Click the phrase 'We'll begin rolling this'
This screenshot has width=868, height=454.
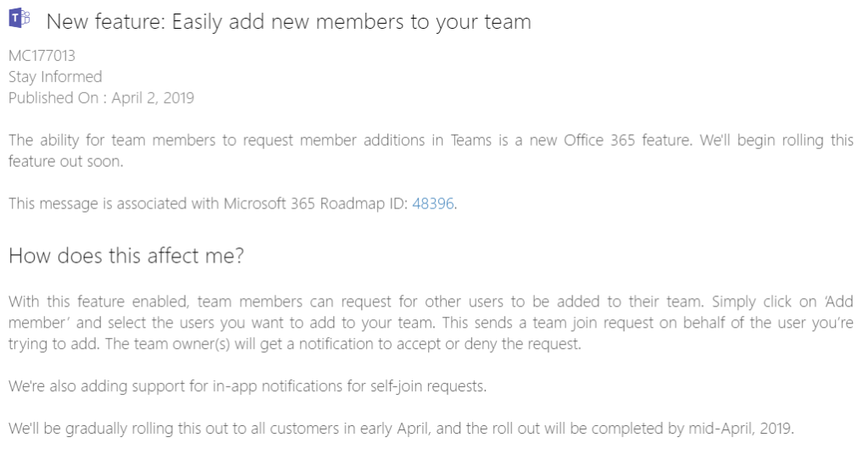[776, 140]
